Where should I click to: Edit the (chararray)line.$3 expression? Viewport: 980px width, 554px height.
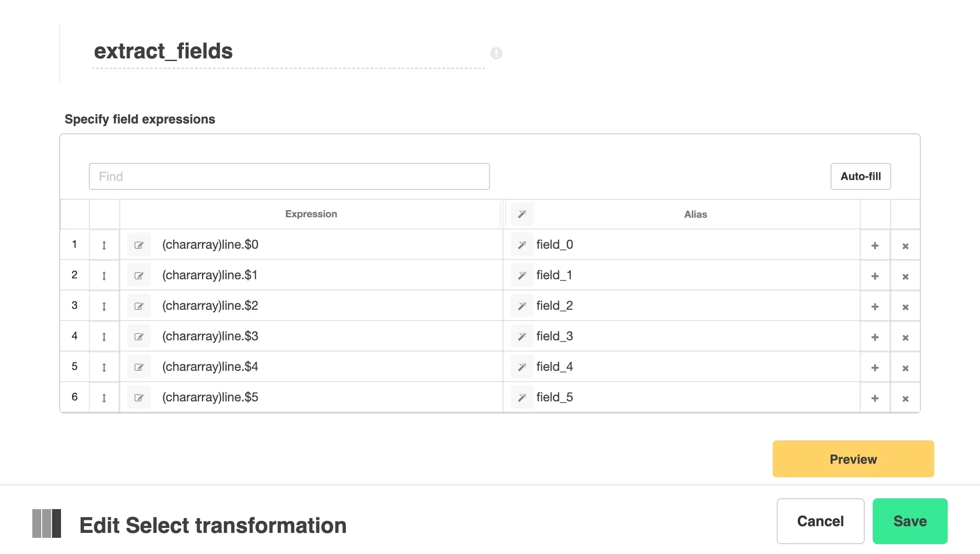(139, 336)
